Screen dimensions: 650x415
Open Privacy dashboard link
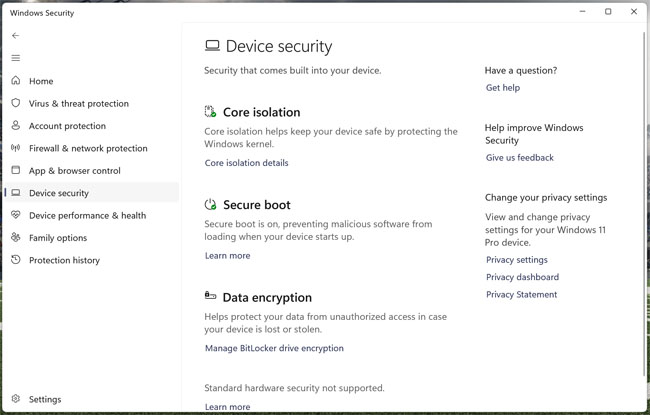[522, 277]
